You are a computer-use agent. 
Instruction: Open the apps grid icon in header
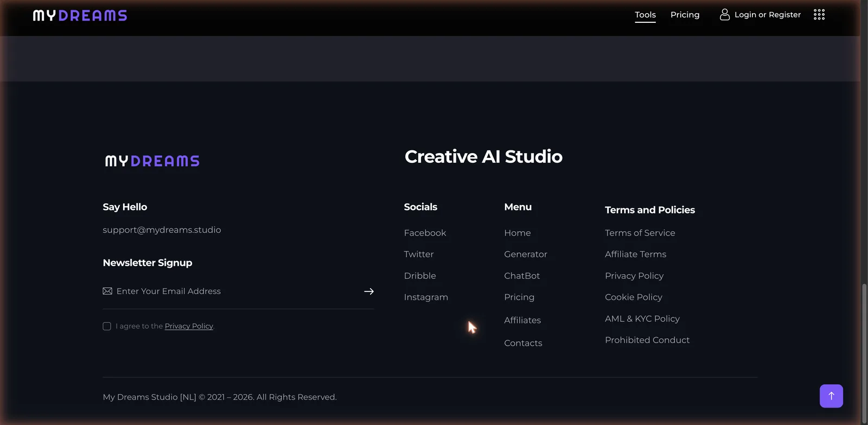click(x=819, y=15)
